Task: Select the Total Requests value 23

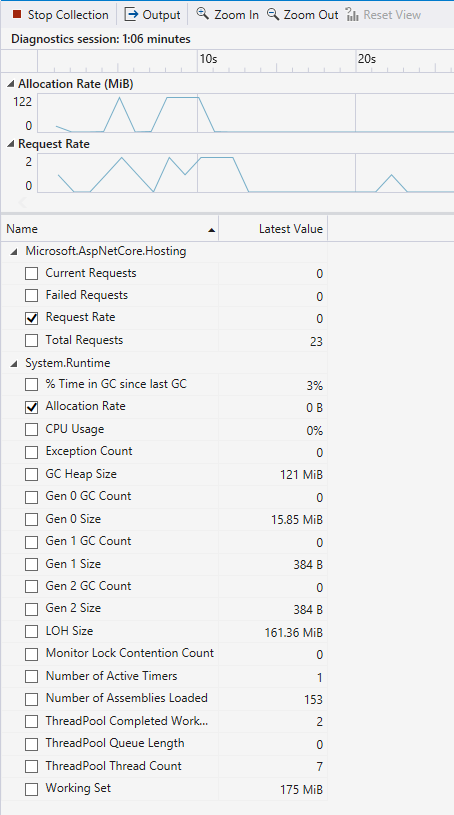Action: tap(316, 341)
